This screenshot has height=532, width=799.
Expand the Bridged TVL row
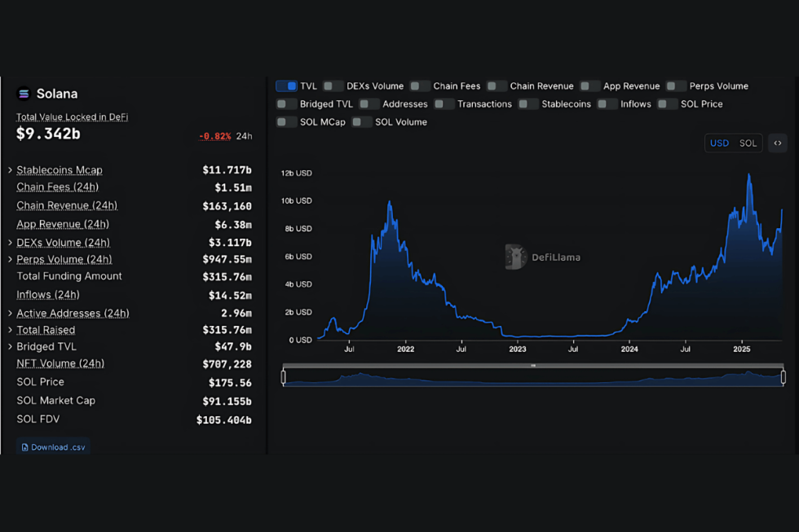(x=10, y=347)
